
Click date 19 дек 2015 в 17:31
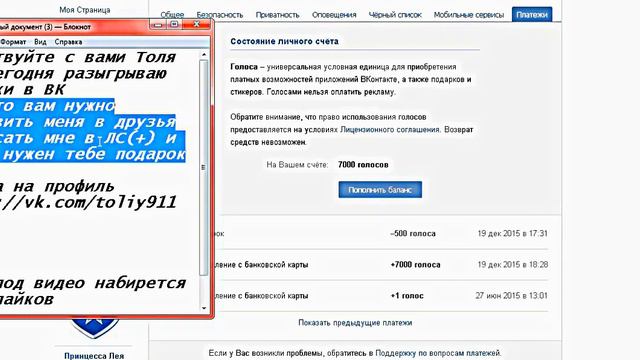(513, 234)
